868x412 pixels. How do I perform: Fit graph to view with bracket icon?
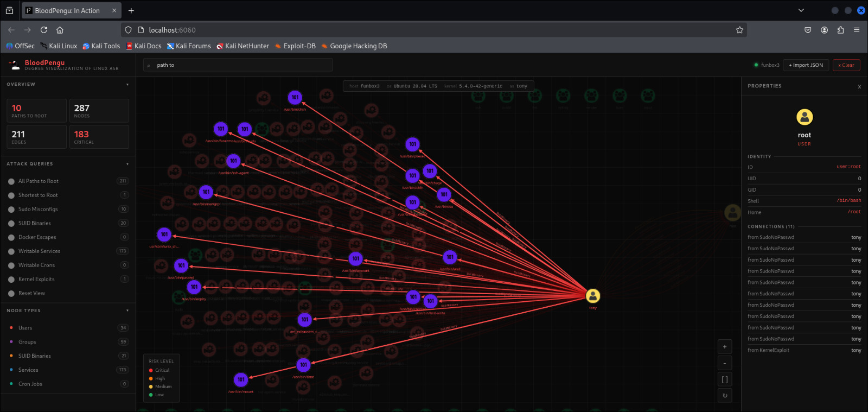(x=725, y=379)
